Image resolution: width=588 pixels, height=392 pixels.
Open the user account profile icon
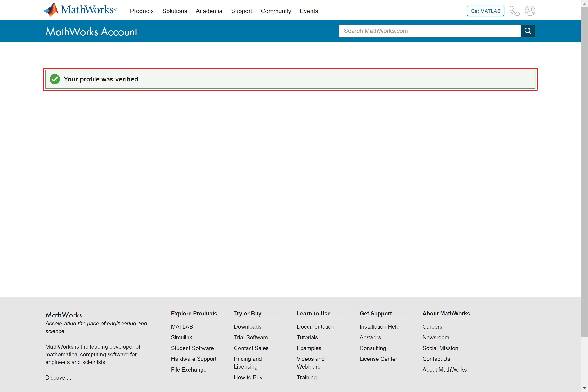point(530,11)
